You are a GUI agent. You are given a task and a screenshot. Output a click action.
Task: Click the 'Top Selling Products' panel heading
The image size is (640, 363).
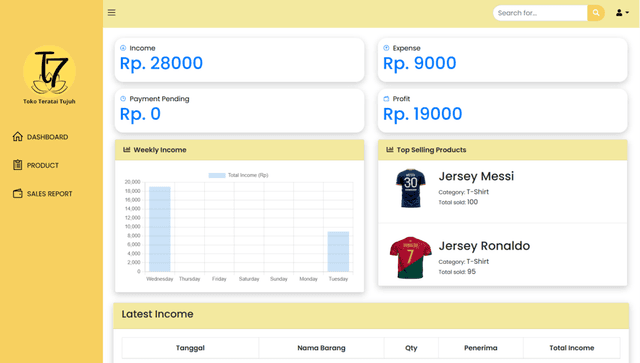pos(431,150)
